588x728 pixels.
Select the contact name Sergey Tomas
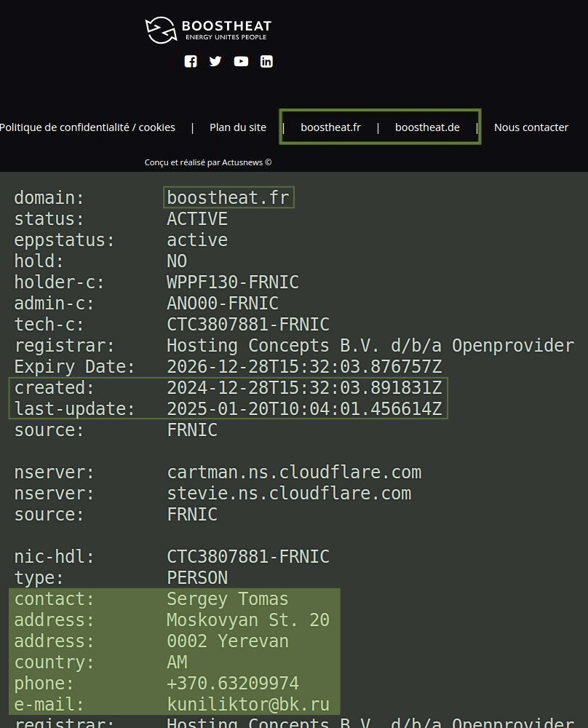pyautogui.click(x=228, y=599)
